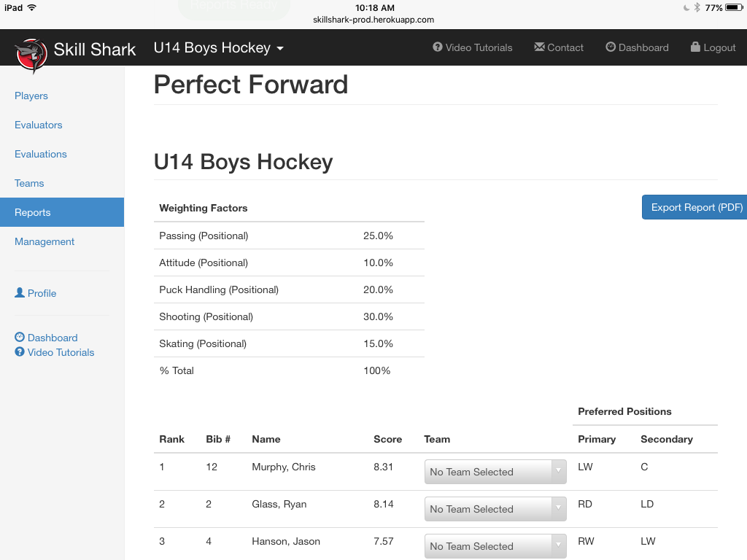Screen dimensions: 747x560
Task: Click the sidebar Dashboard gauge icon
Action: (20, 338)
